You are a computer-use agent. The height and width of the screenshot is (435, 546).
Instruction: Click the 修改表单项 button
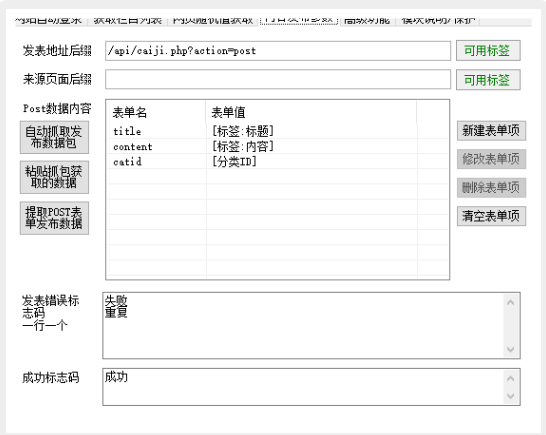(491, 160)
